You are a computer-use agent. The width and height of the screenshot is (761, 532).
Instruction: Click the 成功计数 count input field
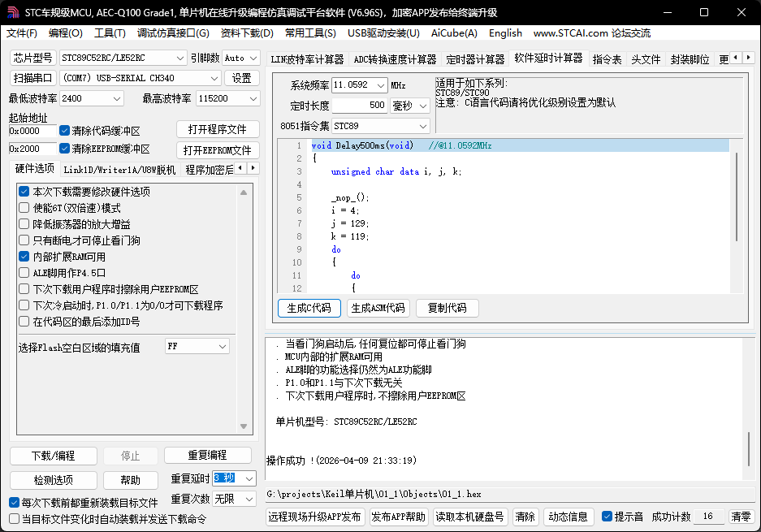pyautogui.click(x=707, y=516)
